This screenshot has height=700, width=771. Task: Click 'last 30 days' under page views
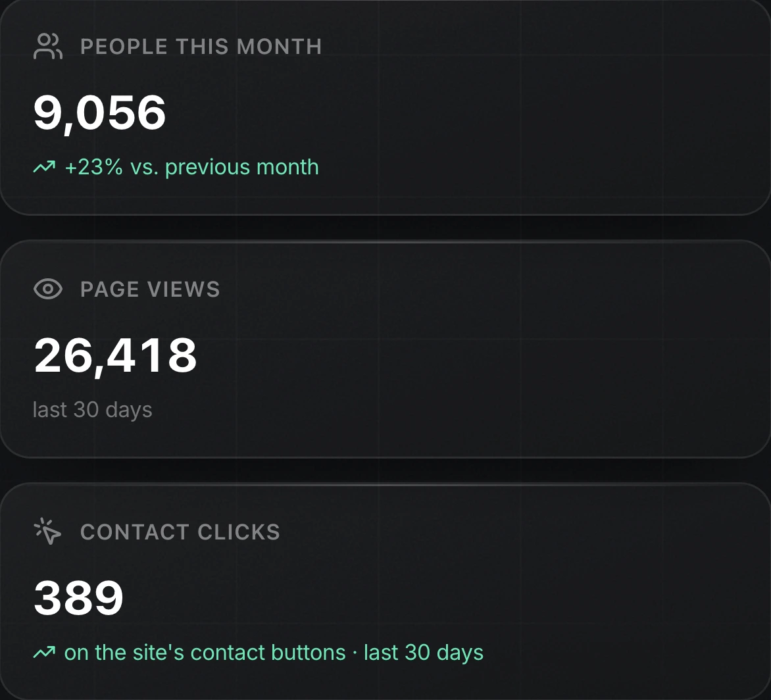(x=93, y=410)
